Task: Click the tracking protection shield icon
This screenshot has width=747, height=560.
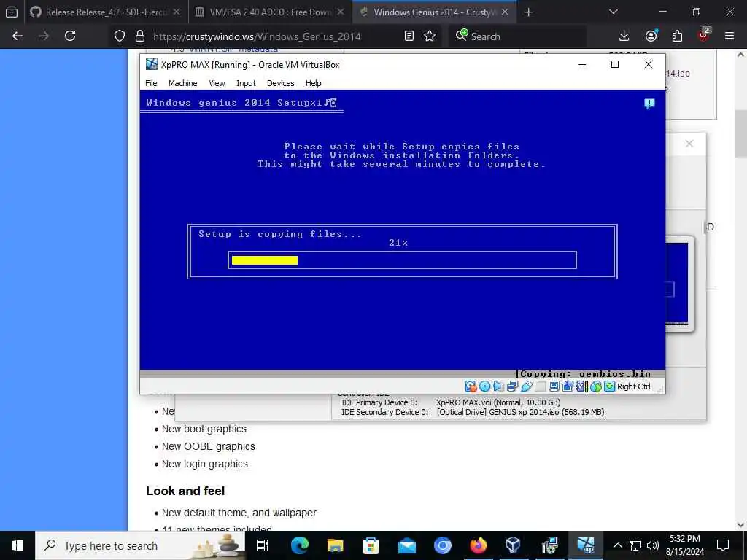Action: pos(120,36)
